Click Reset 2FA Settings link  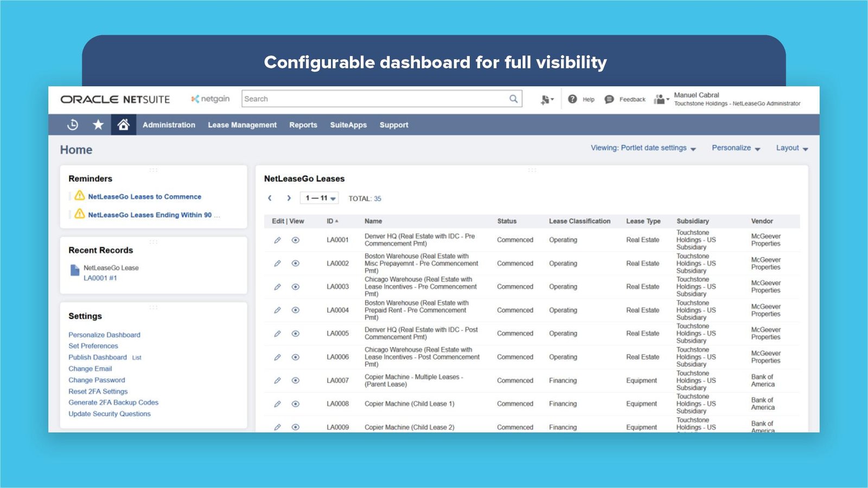[98, 391]
